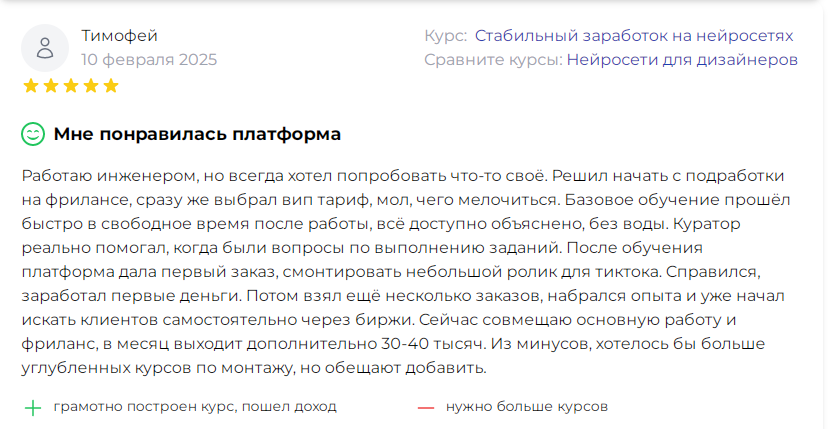Click the pros text "грамотно построен курс, пошел доход"
833x429 pixels.
(195, 408)
